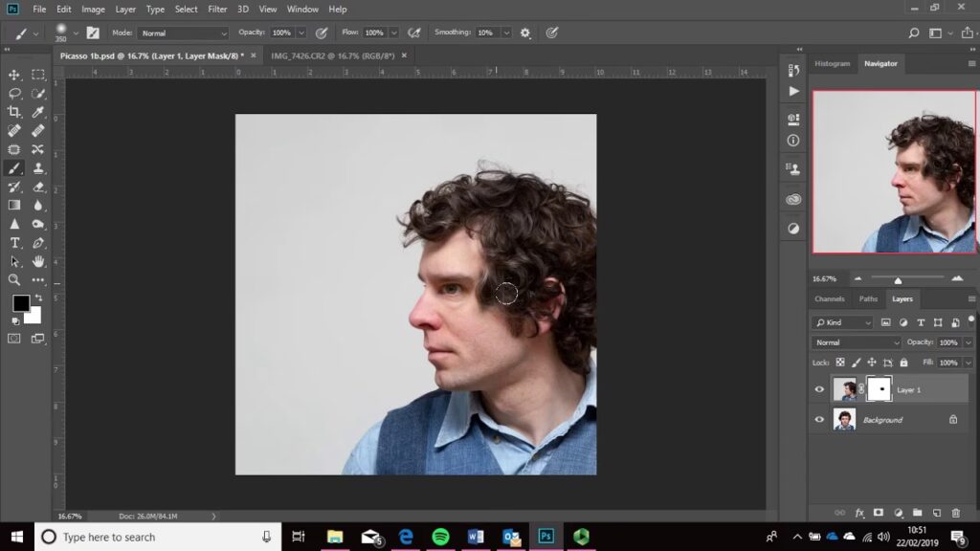Viewport: 980px width, 551px height.
Task: Activate the Hand tool
Action: [38, 261]
